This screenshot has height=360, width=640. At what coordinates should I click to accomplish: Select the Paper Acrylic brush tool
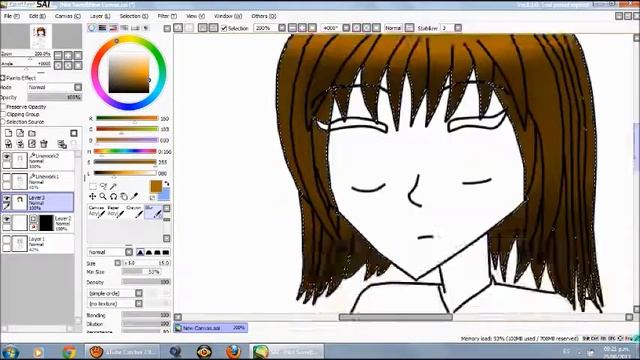[115, 211]
